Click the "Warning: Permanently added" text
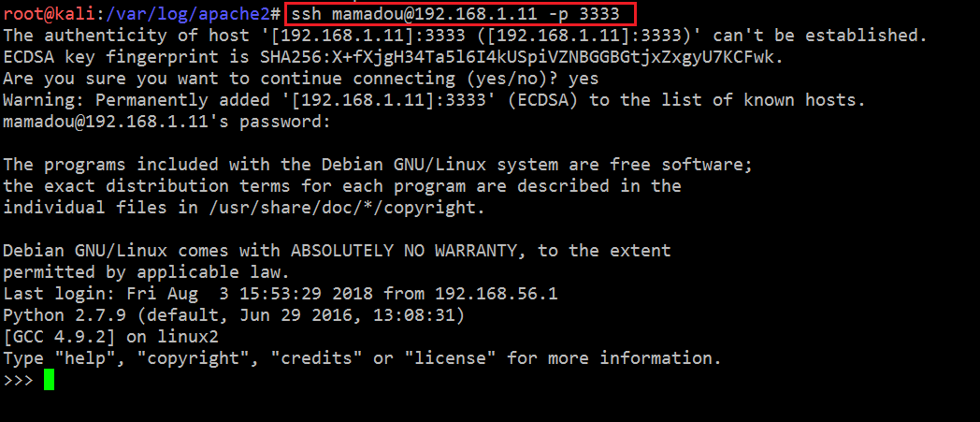Image resolution: width=980 pixels, height=422 pixels. [x=137, y=100]
